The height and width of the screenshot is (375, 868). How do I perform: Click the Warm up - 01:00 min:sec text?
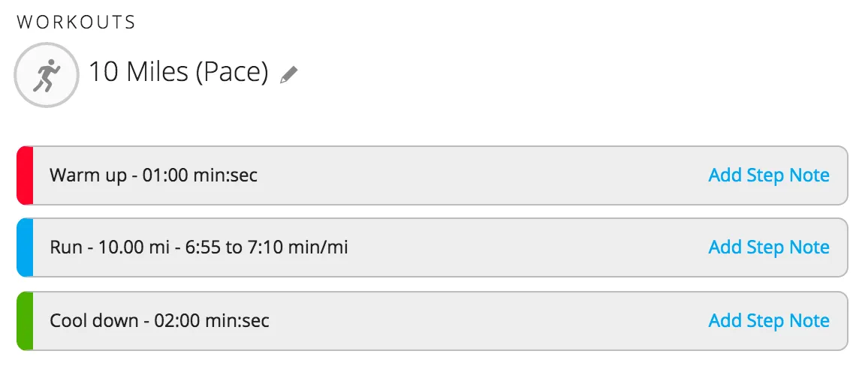pyautogui.click(x=153, y=176)
